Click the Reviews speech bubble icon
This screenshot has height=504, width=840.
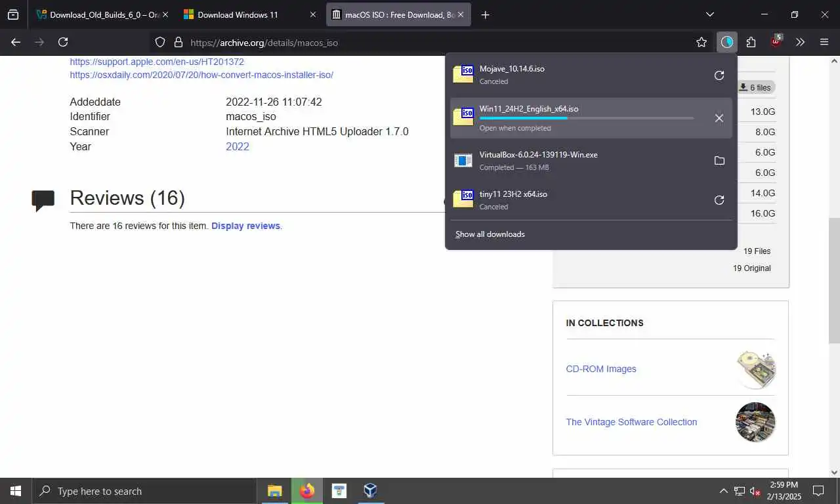pos(43,200)
